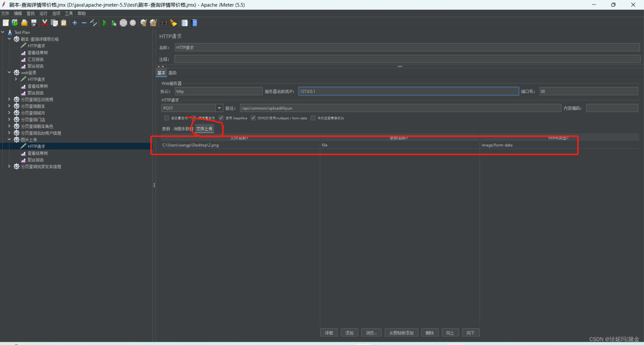Screen dimensions: 644x345
Task: Toggle the 跟随重定向 checkbox
Action: (x=194, y=118)
